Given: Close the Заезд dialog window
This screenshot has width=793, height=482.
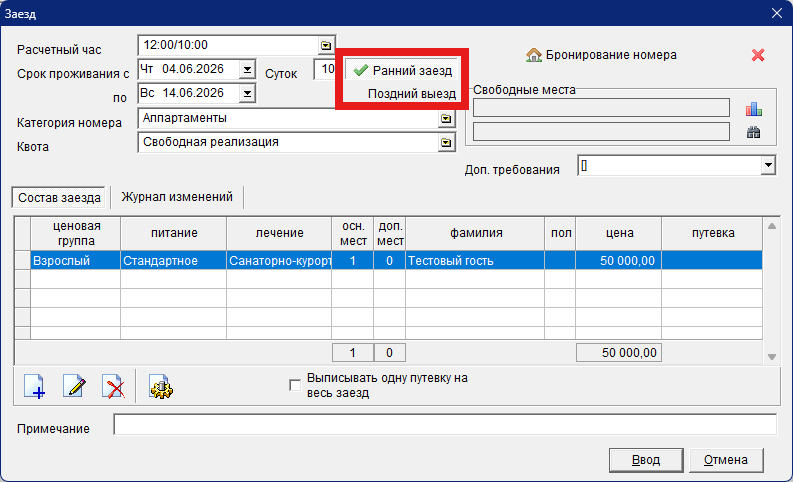Looking at the screenshot, I should tap(777, 13).
